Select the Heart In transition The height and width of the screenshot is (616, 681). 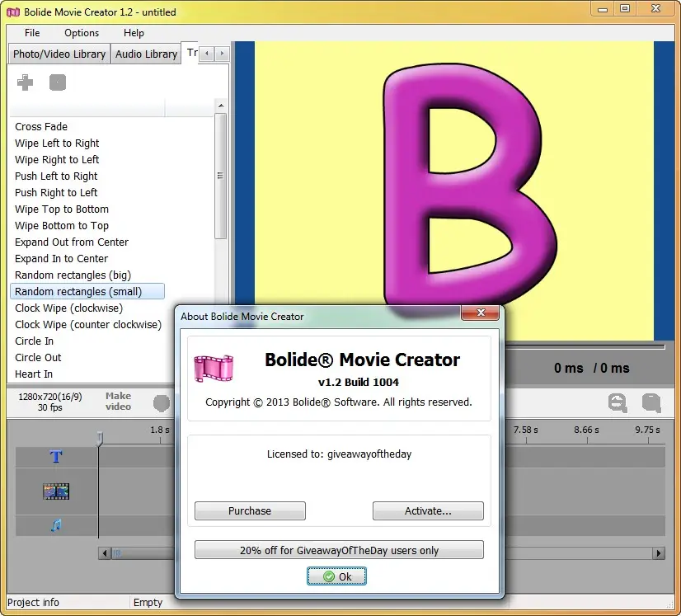point(34,374)
